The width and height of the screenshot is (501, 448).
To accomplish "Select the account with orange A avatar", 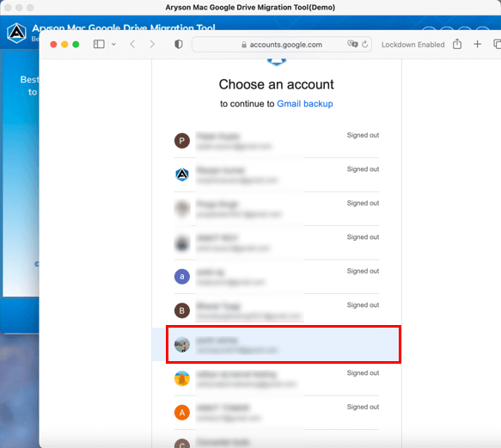I will tap(277, 413).
